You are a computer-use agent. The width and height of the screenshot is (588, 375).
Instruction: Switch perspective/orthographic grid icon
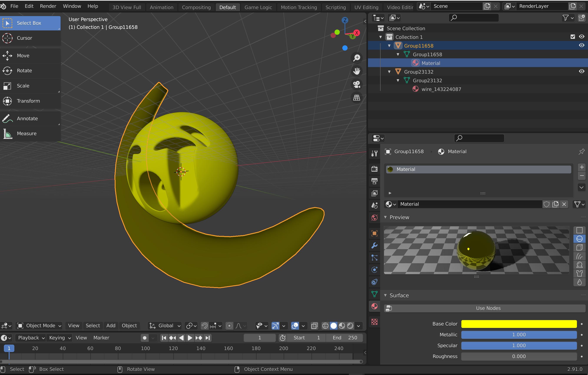356,98
